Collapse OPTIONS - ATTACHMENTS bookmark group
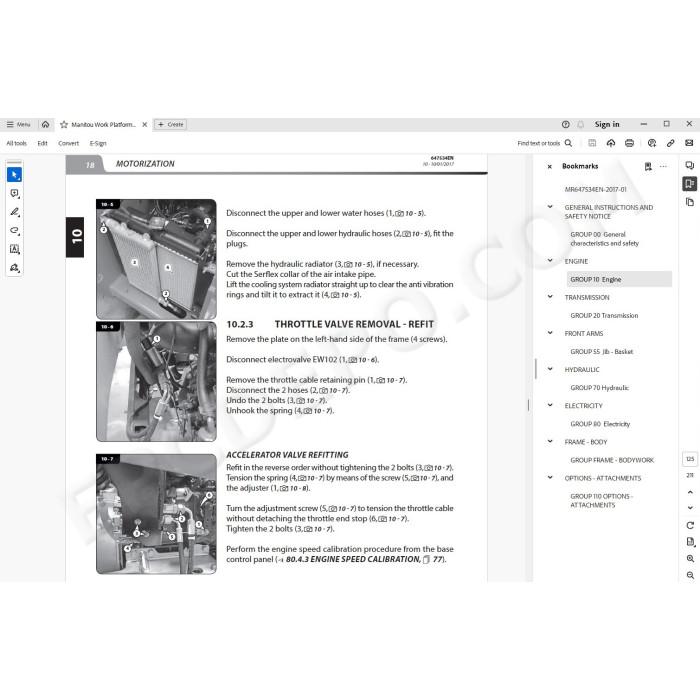700x700 pixels. [x=550, y=477]
